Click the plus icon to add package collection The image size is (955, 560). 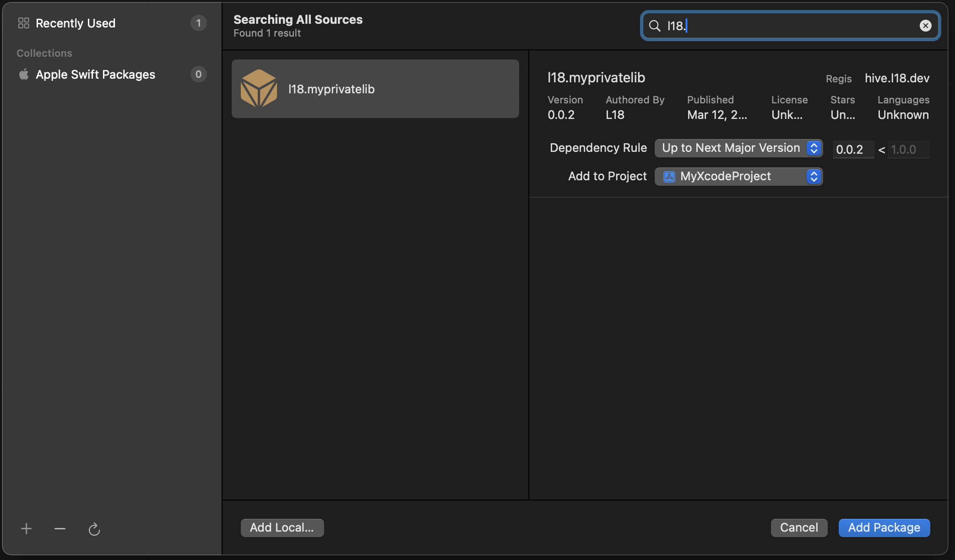[26, 529]
